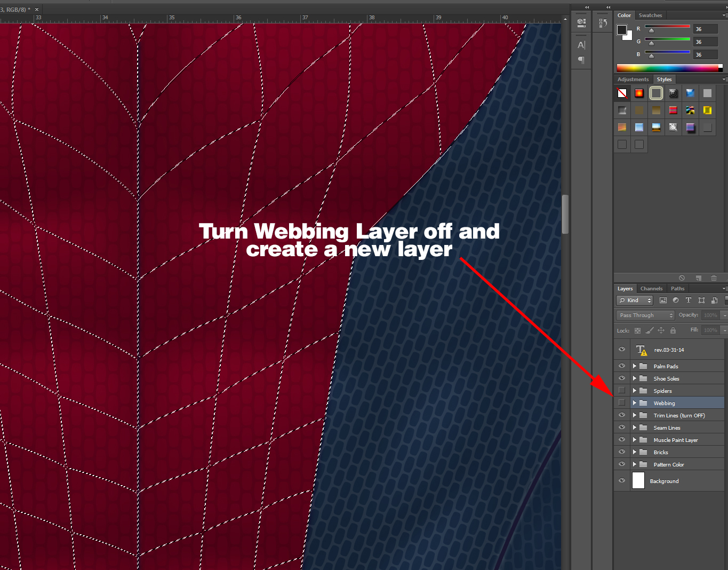Hide the Muscle Paint Layer group
The image size is (728, 570).
[x=622, y=440]
